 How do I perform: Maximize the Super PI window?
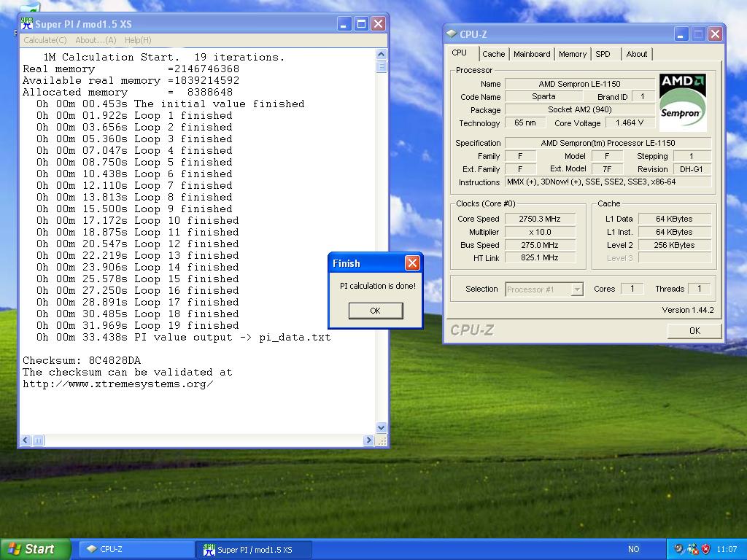click(x=361, y=24)
